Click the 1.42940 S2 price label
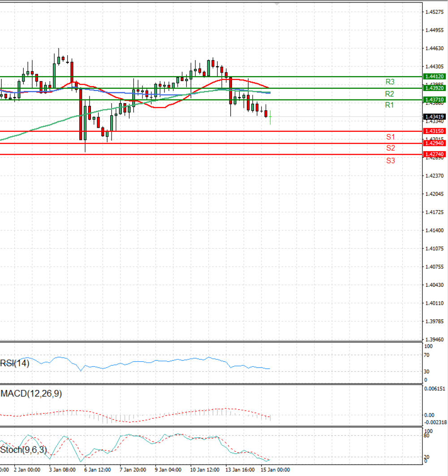 pyautogui.click(x=435, y=143)
